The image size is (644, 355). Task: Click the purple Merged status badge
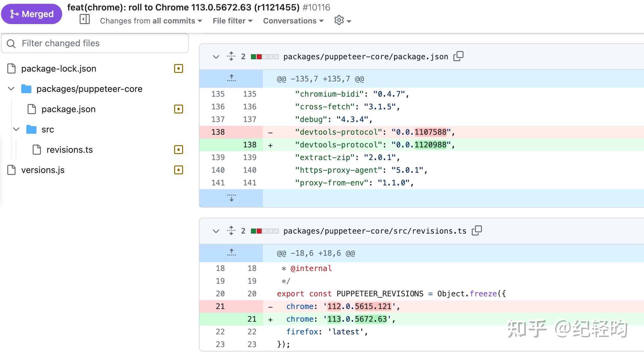pyautogui.click(x=32, y=14)
